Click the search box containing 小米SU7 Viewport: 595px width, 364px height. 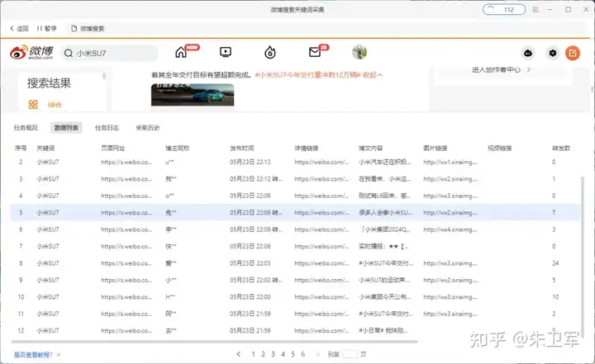click(109, 53)
